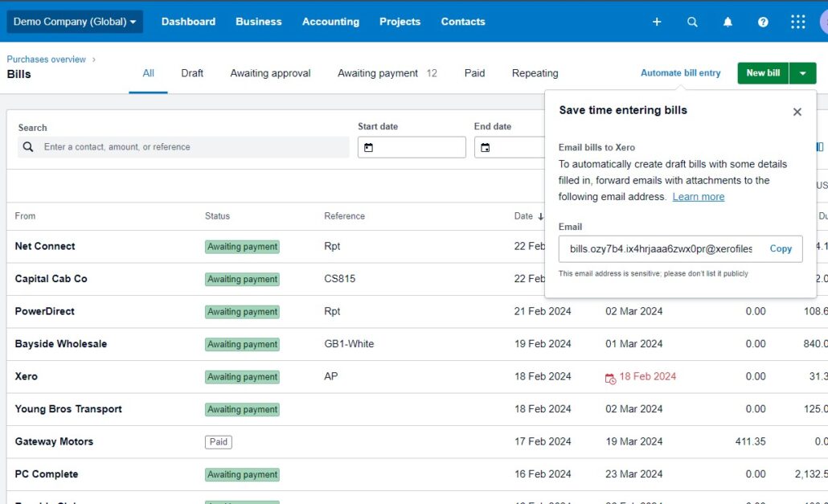Click the columns layout icon above the table

pyautogui.click(x=818, y=146)
